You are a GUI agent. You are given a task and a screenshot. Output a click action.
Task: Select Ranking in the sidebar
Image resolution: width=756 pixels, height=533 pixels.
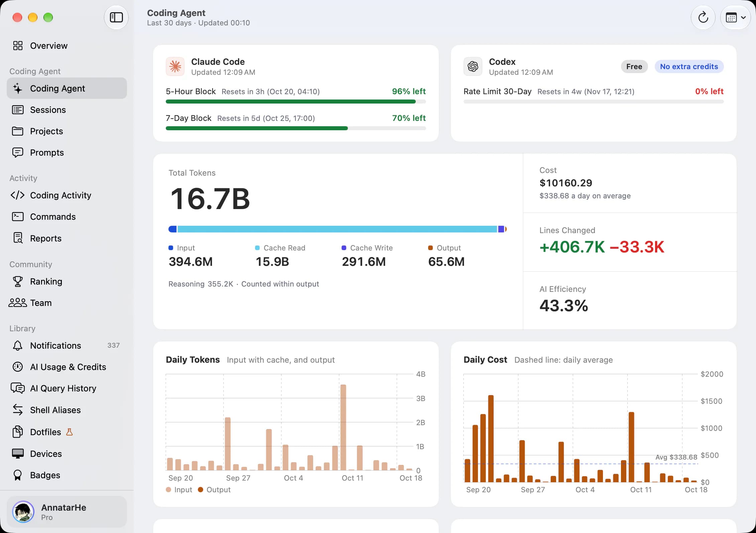pyautogui.click(x=67, y=281)
